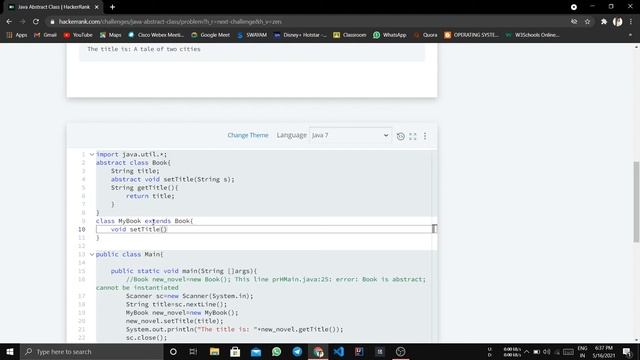Open the Google Meet bookmark

point(211,35)
